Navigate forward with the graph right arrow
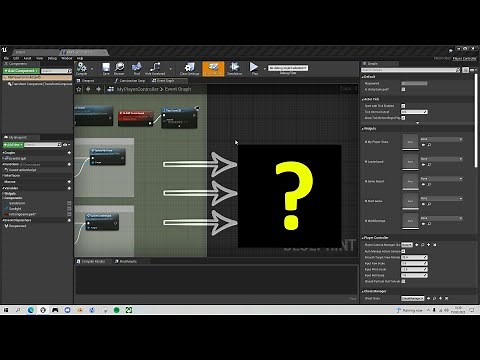Image resolution: width=480 pixels, height=360 pixels. coord(98,89)
